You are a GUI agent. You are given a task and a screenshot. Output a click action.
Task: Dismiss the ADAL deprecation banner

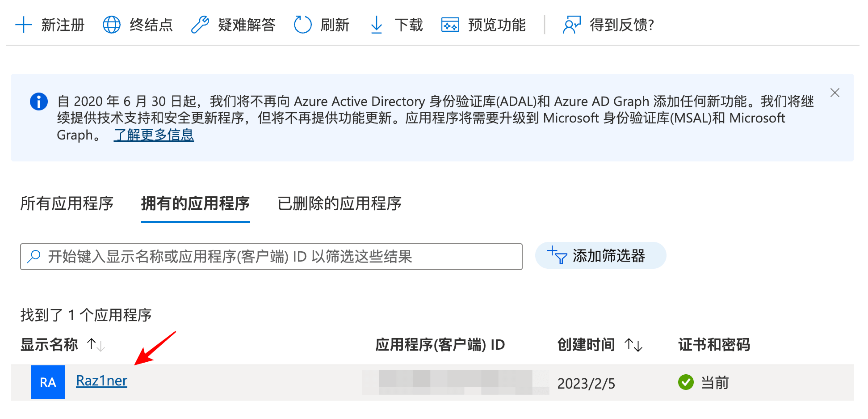pos(834,93)
